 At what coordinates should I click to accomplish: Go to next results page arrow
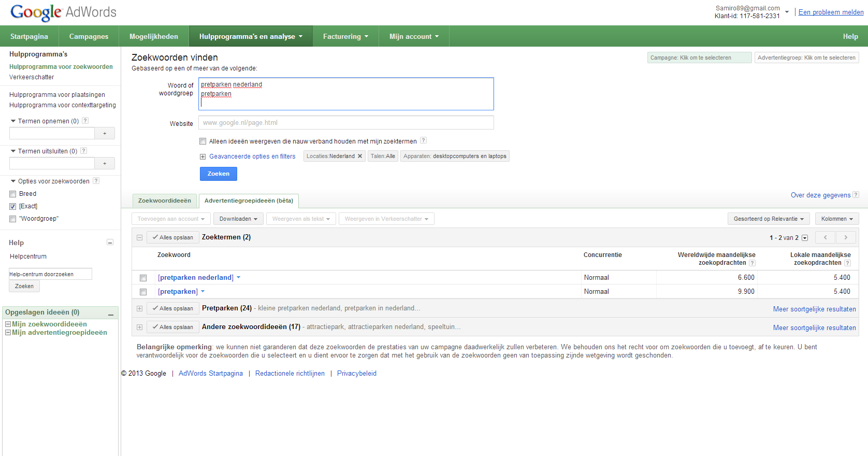click(846, 237)
